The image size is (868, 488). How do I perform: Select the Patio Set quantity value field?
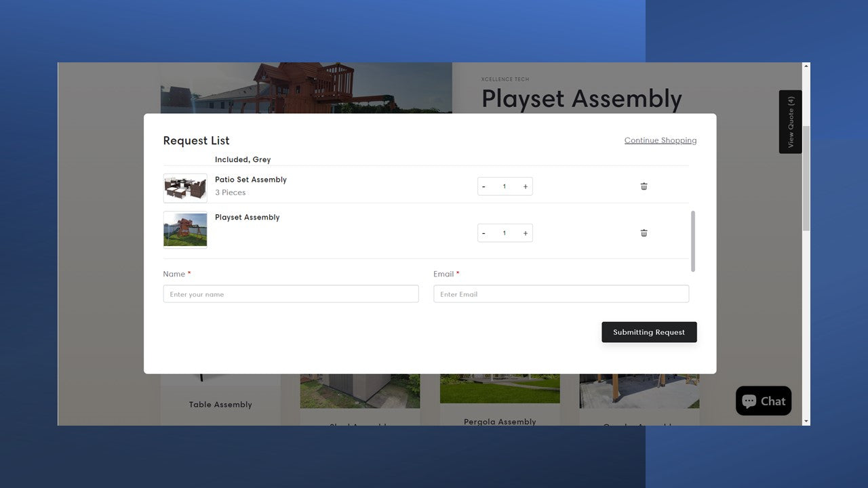[x=504, y=186]
